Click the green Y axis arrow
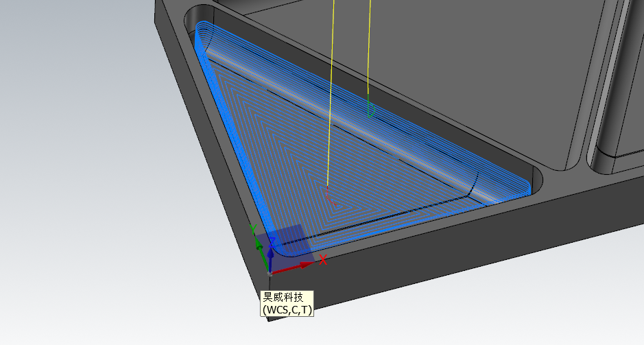Screen dimensions: 644x345 (x=261, y=254)
